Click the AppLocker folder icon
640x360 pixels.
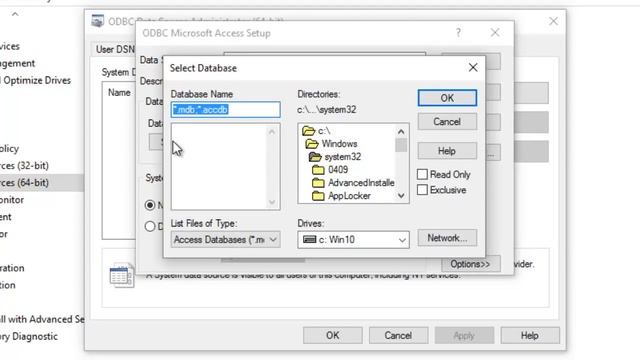(318, 196)
